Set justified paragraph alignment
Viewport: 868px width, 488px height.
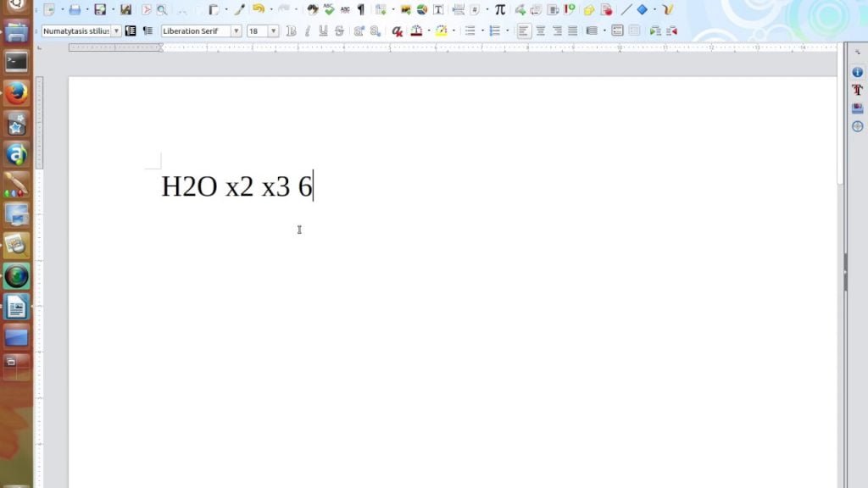[x=572, y=31]
